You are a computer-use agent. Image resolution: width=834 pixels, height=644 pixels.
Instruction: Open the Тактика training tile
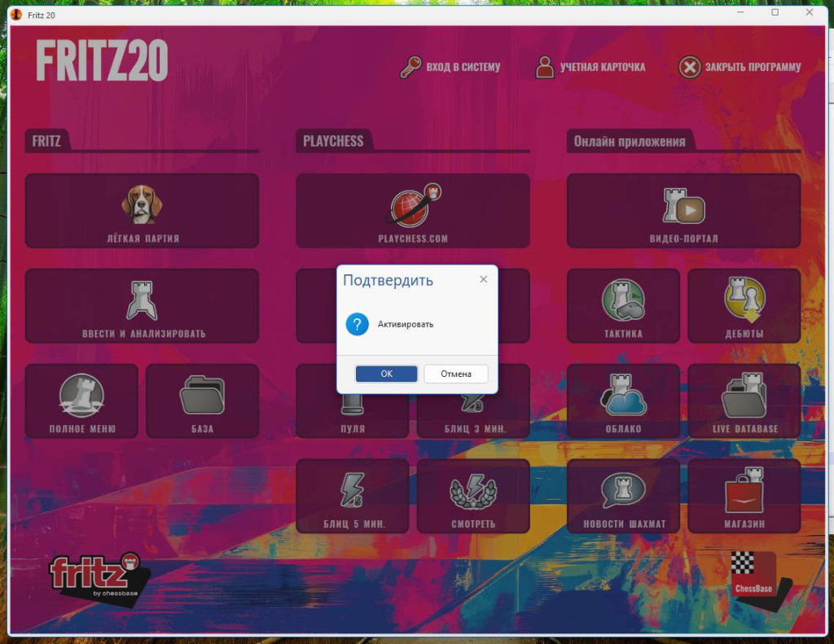(x=623, y=306)
